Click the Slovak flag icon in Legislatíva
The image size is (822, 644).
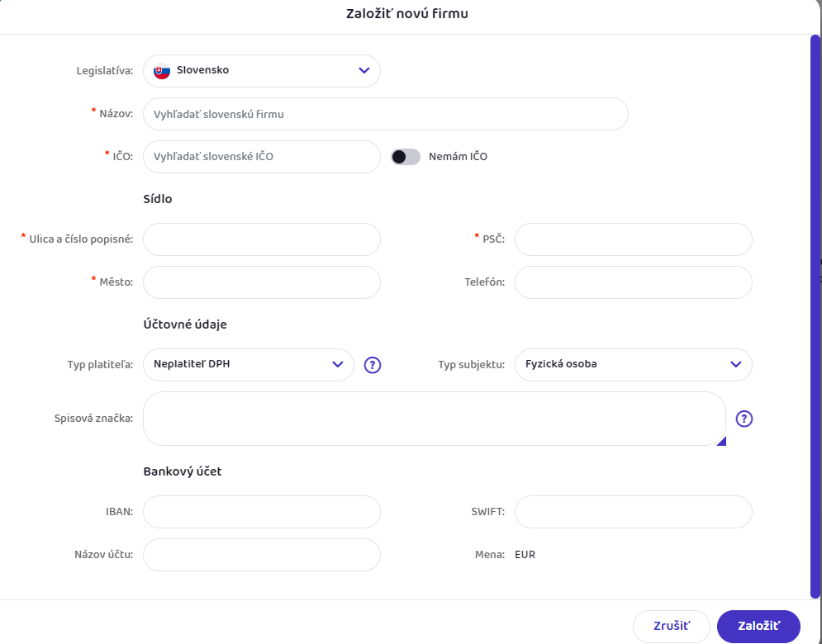point(162,71)
